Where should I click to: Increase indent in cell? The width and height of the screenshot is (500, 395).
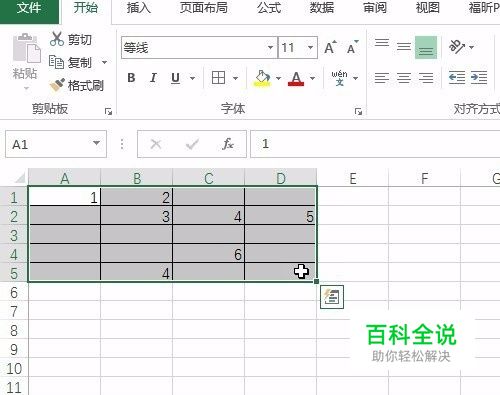point(479,78)
